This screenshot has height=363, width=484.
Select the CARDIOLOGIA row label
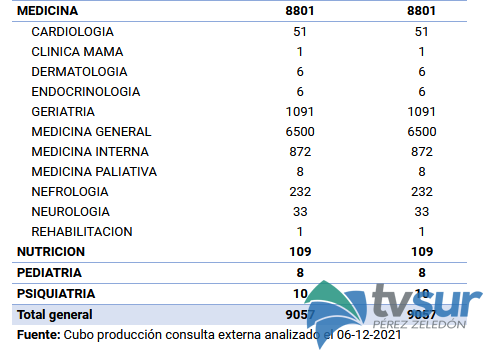[x=72, y=32]
